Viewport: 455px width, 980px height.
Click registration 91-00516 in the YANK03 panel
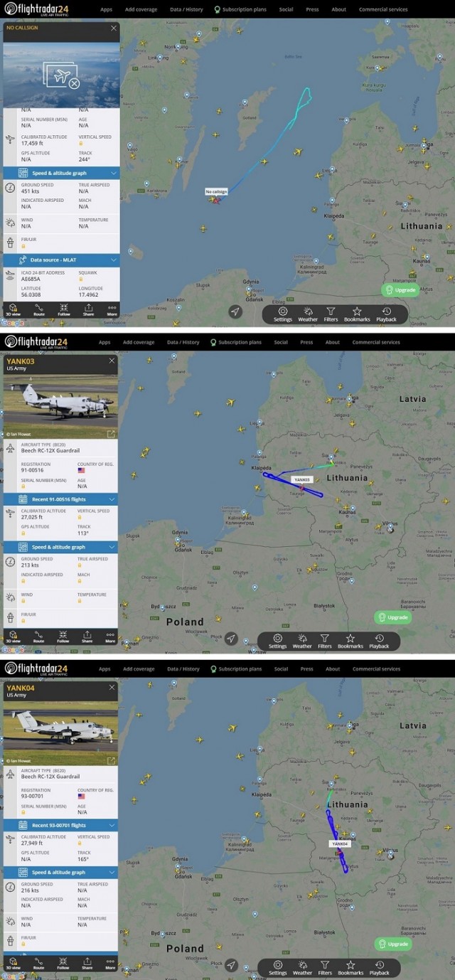coord(32,471)
